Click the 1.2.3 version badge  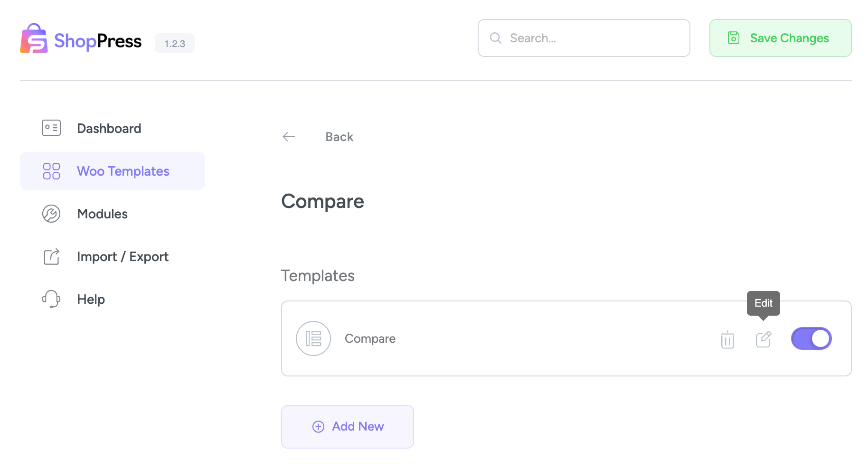click(174, 43)
